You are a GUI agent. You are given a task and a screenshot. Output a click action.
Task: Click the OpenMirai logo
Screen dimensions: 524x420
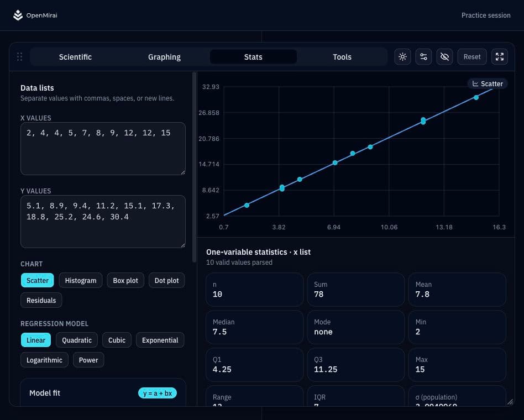point(18,15)
